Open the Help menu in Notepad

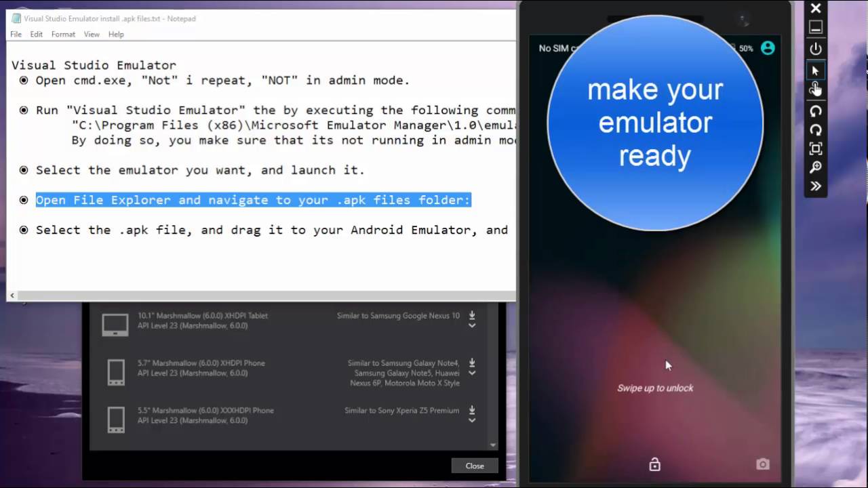[x=116, y=35]
